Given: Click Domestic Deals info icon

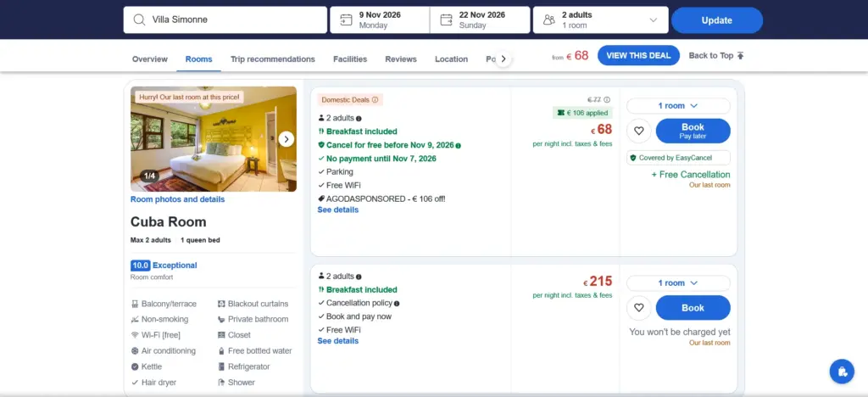Looking at the screenshot, I should pos(375,100).
